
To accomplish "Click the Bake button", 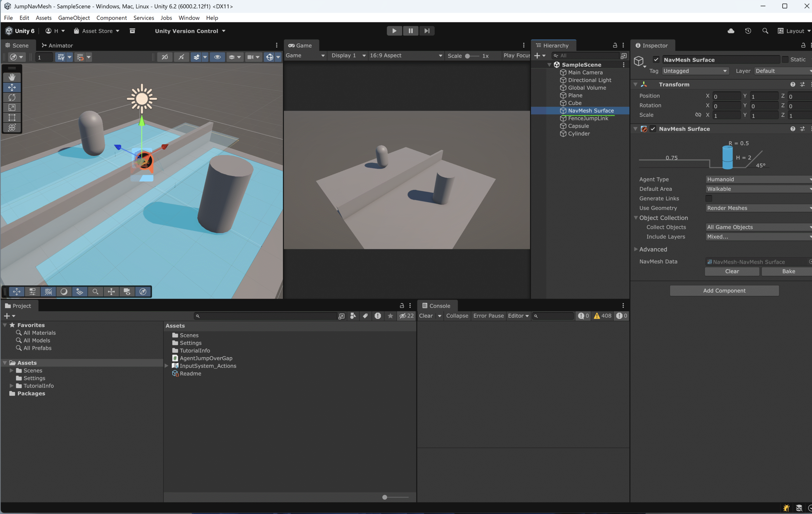I will pyautogui.click(x=788, y=271).
